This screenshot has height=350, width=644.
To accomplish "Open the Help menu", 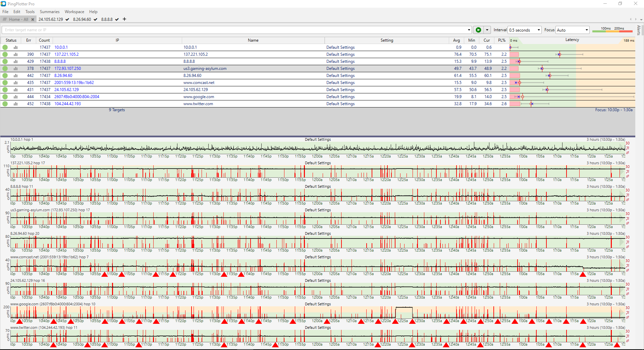I will click(x=93, y=12).
